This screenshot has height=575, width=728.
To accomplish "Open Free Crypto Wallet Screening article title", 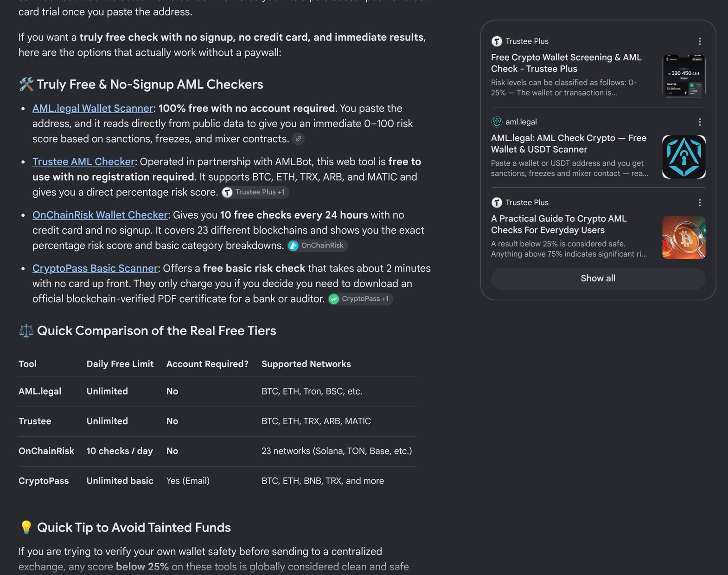I will click(566, 63).
